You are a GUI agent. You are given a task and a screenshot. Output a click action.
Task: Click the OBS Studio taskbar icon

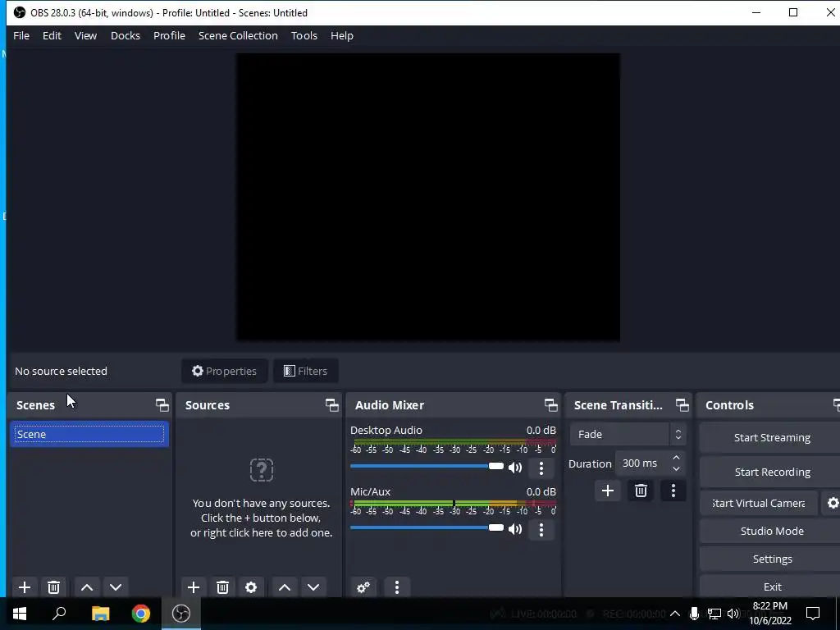click(181, 614)
